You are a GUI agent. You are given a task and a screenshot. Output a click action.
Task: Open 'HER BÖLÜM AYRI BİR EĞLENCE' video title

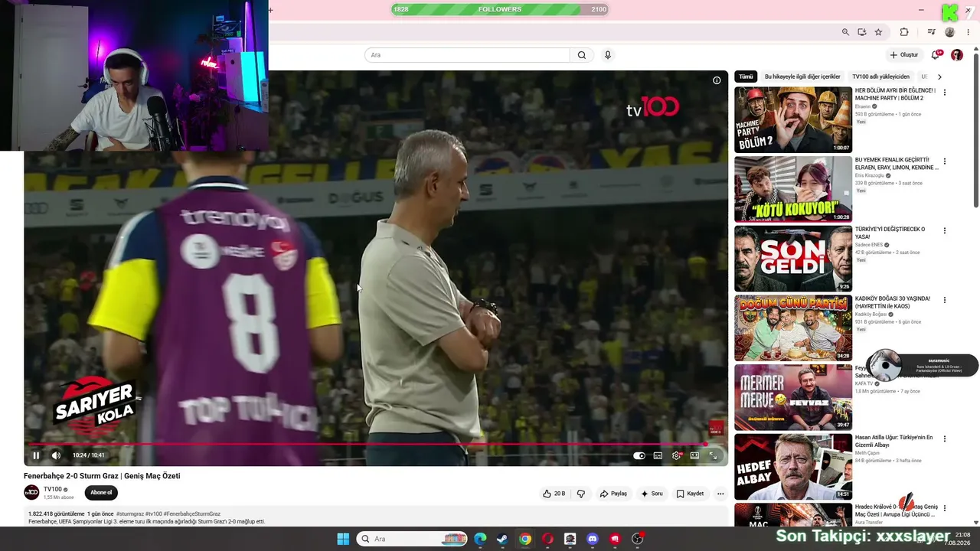pos(895,94)
